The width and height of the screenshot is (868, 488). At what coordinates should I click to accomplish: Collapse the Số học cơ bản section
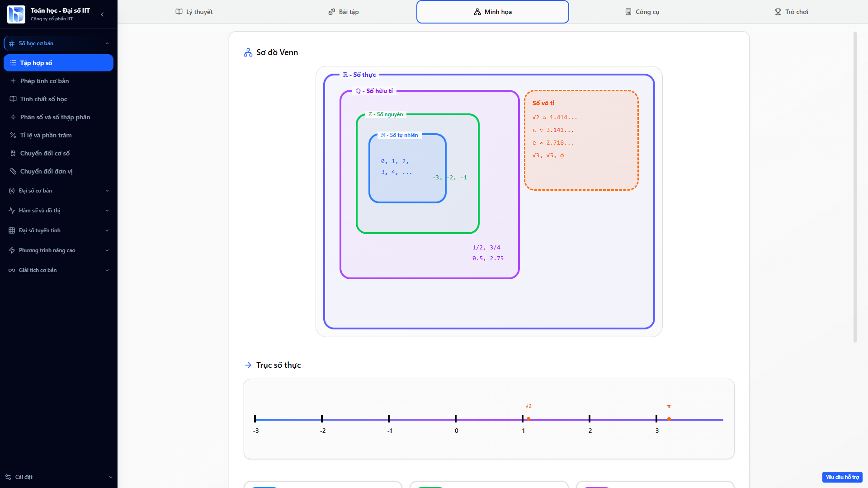[107, 43]
